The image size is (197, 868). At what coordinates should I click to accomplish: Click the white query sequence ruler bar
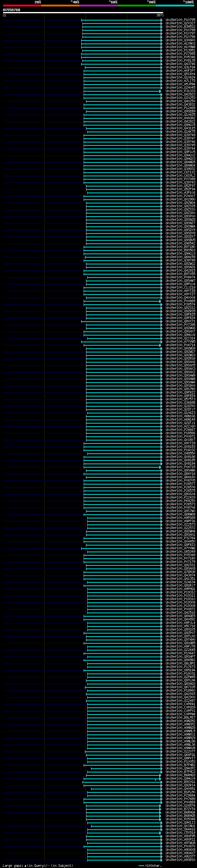[83, 12]
